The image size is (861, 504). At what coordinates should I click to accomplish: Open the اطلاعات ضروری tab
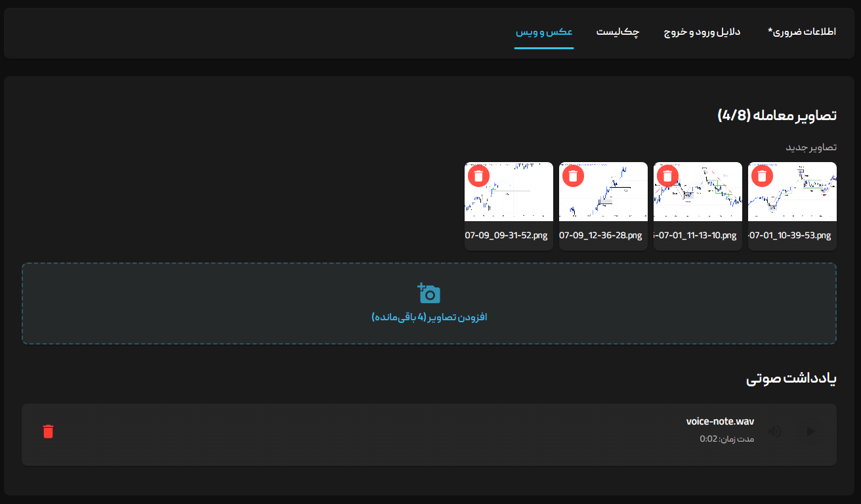pyautogui.click(x=801, y=32)
